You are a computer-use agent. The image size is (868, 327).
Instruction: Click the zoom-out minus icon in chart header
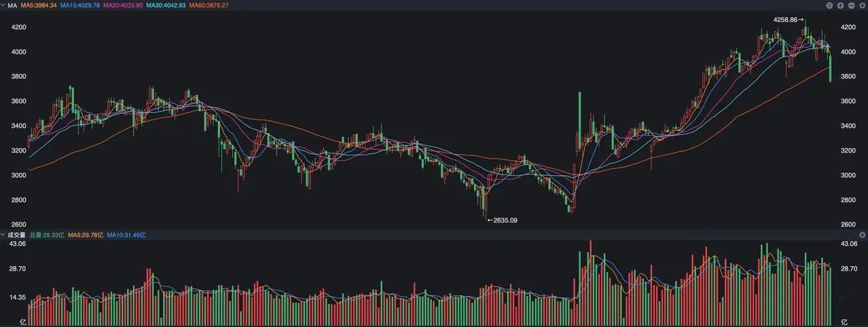click(x=851, y=5)
